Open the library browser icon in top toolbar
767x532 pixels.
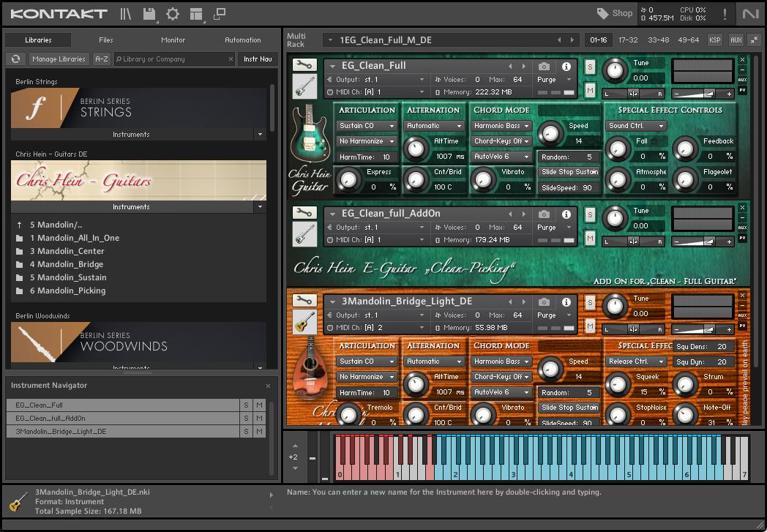127,14
